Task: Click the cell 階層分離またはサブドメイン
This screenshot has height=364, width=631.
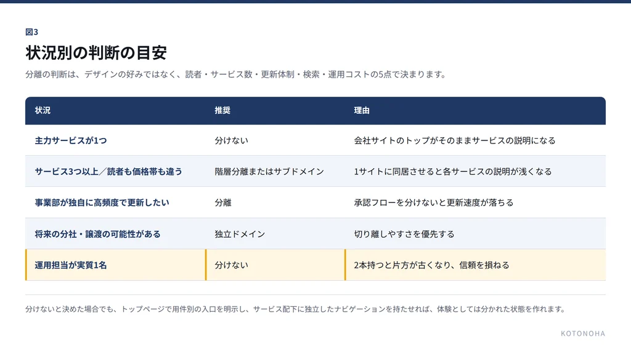Action: tap(269, 172)
